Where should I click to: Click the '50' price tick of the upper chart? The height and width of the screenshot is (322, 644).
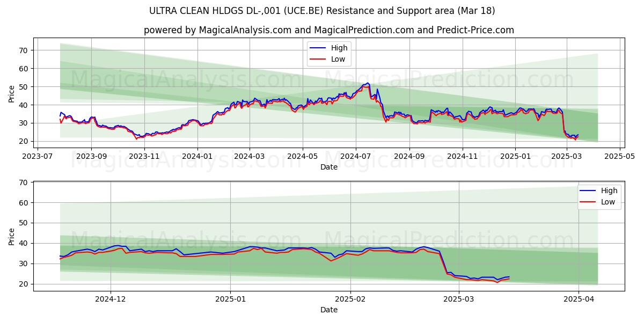click(25, 87)
